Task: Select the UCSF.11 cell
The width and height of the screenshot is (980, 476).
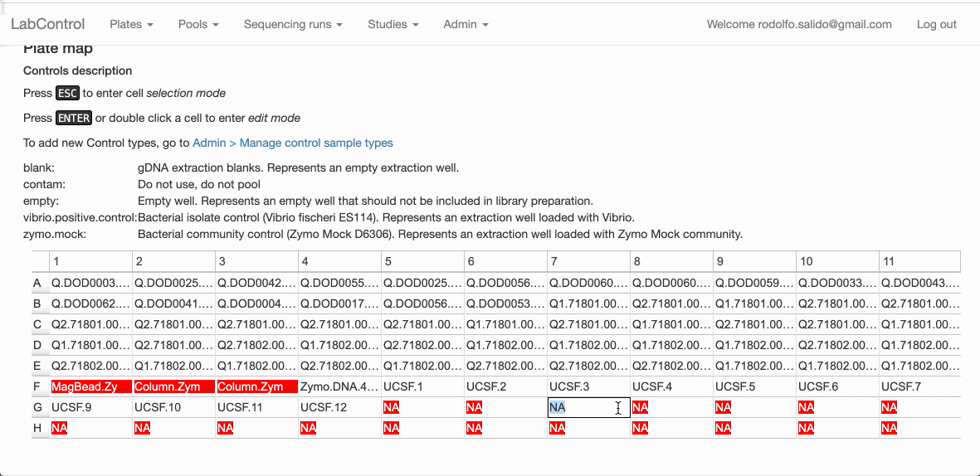Action: click(257, 407)
